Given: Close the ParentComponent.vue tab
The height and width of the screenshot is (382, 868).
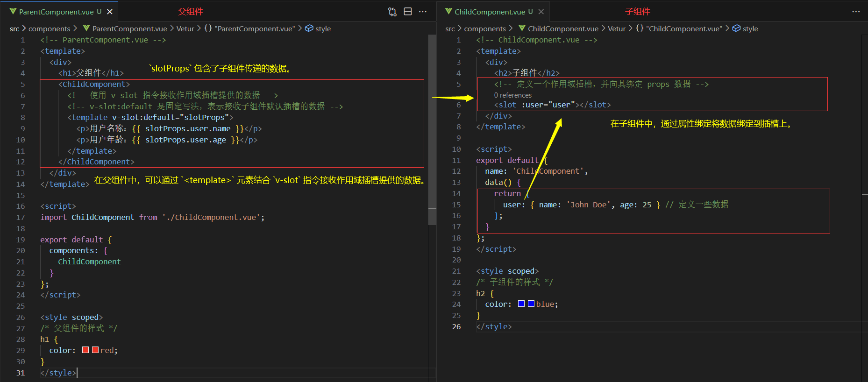Looking at the screenshot, I should (110, 12).
